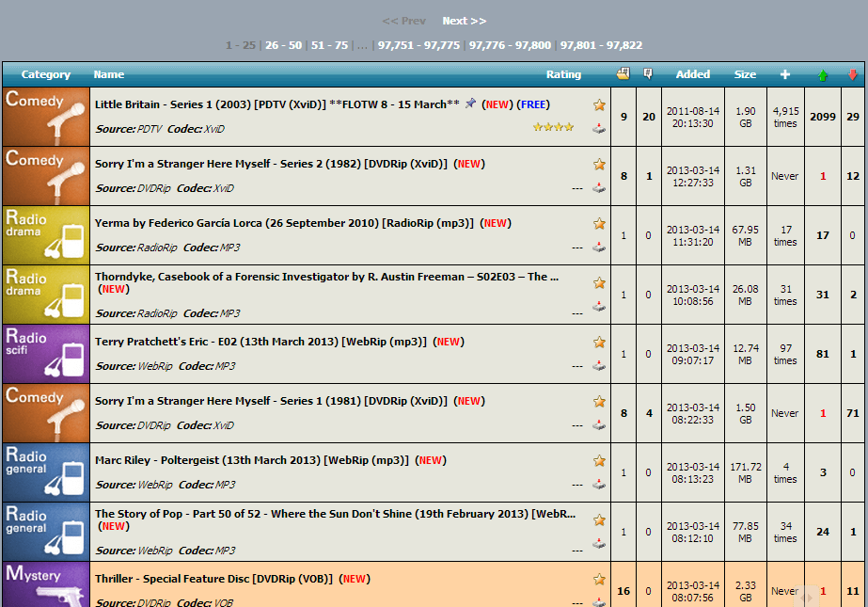
Task: Open Radio scifi category icon
Action: pyautogui.click(x=46, y=353)
